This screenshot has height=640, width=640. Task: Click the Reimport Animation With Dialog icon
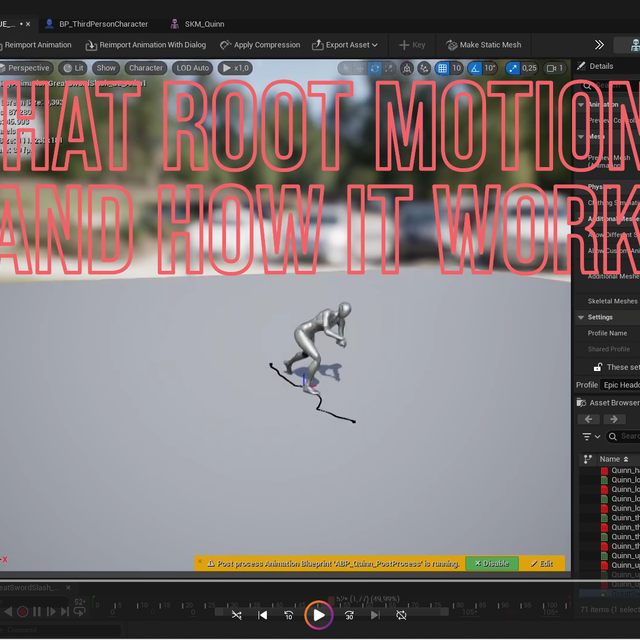[91, 45]
